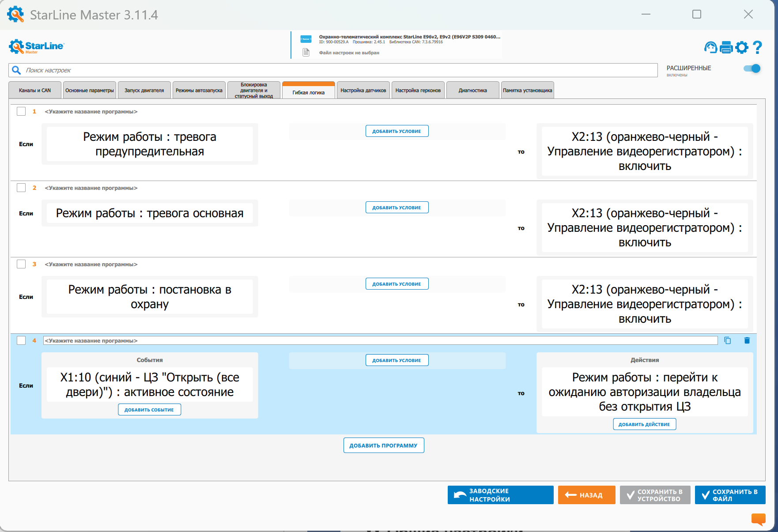Add a condition to program 3

397,284
